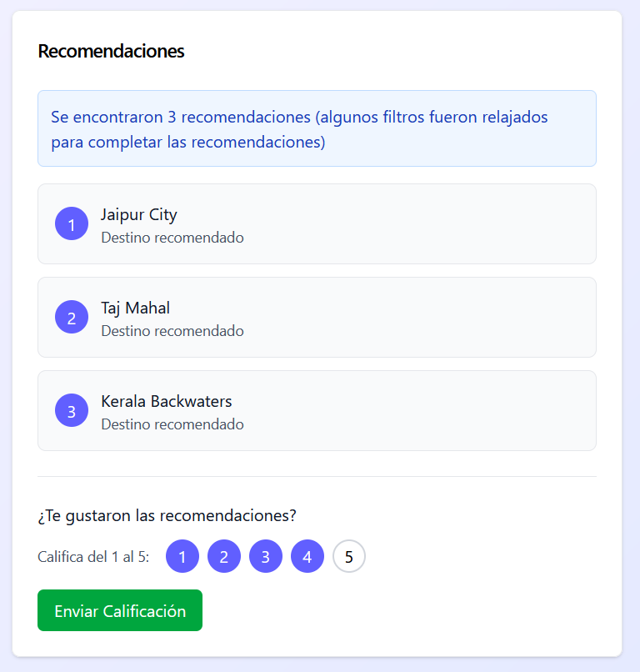
Task: Click 'Destino recomendado' under Kerala Backwaters
Action: (x=172, y=424)
